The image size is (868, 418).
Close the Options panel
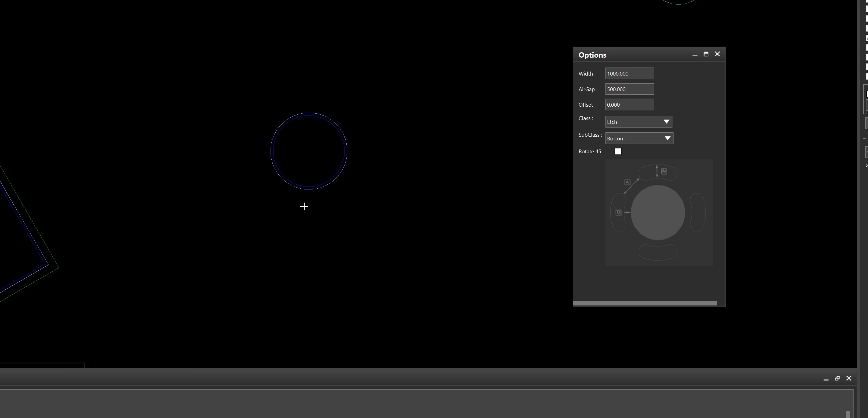coord(717,54)
